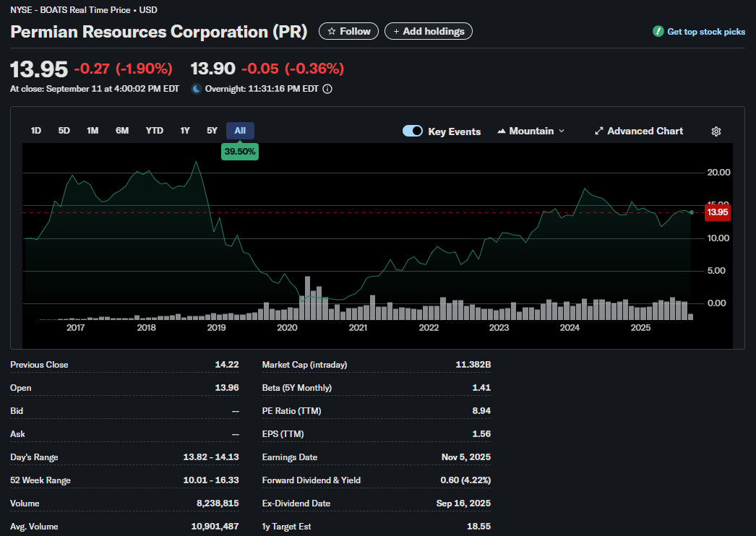Click the green top stock picks badge icon
756x536 pixels.
pos(658,31)
